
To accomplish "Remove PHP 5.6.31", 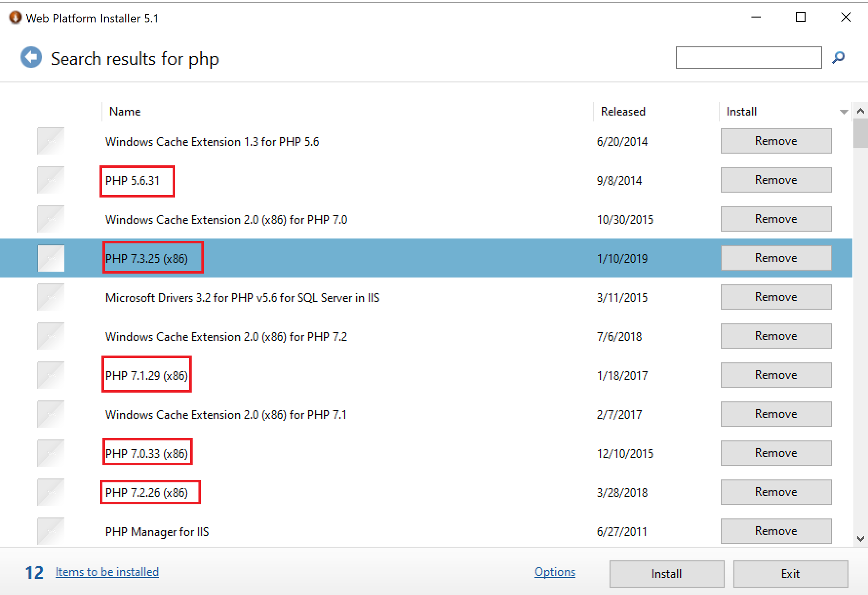I will (x=776, y=180).
